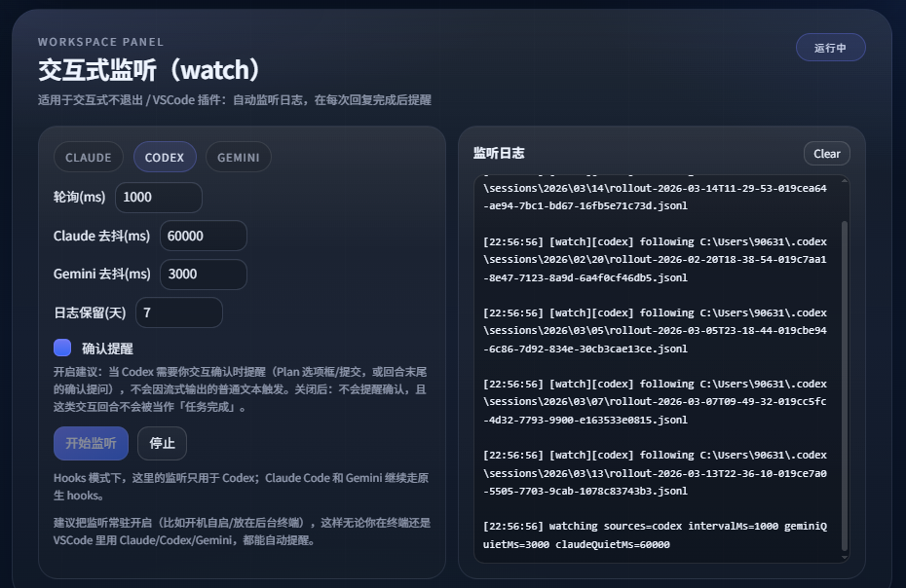Click the '开启建议' description paragraph
This screenshot has height=588, width=906.
tap(241, 389)
